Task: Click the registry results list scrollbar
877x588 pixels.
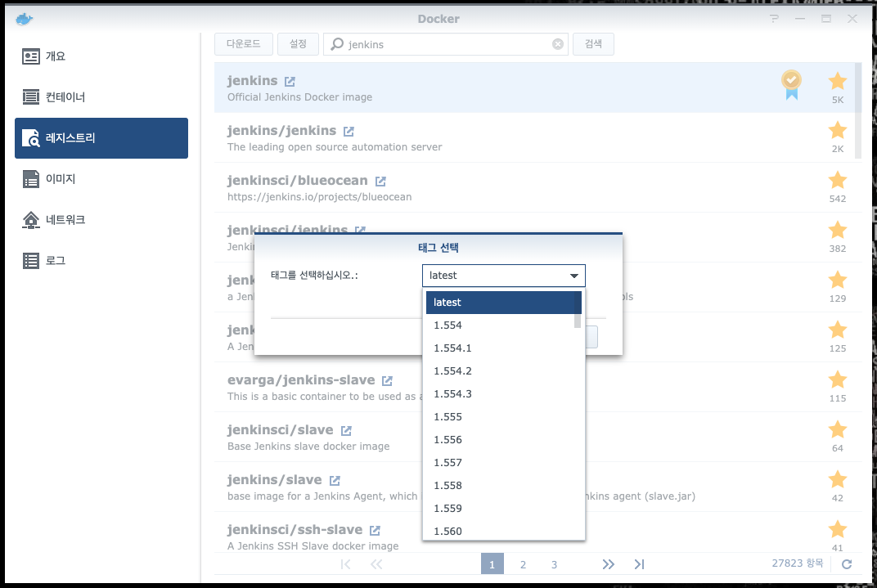Action: click(x=858, y=110)
